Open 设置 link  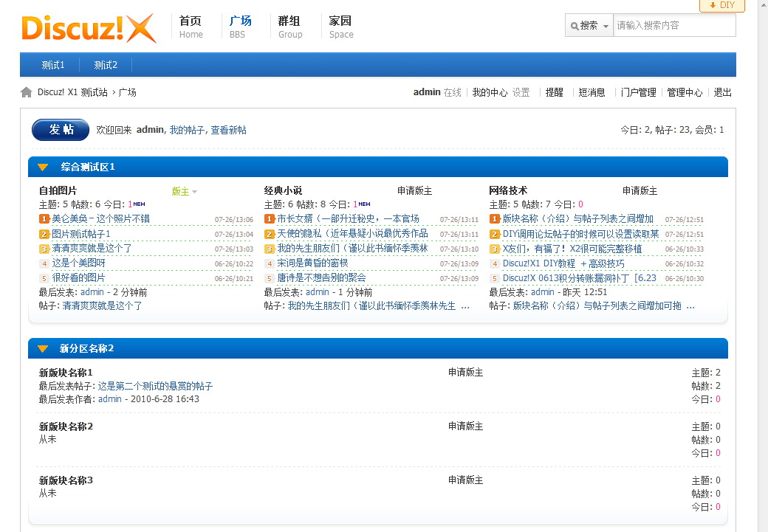[x=521, y=92]
